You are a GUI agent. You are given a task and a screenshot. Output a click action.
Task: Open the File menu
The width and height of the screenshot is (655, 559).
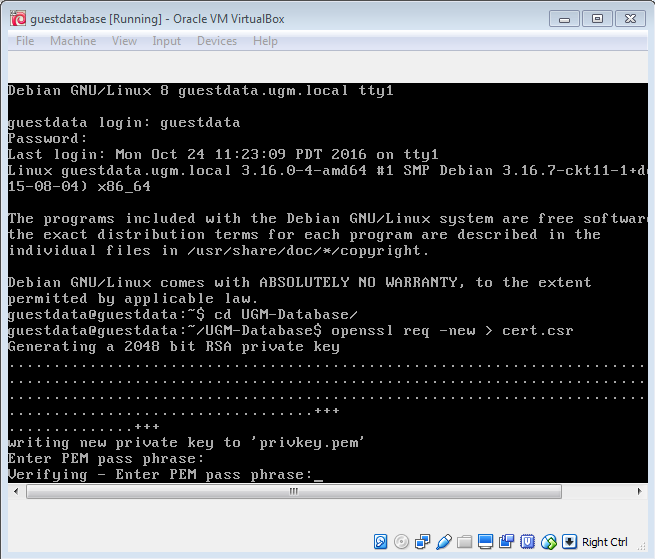[25, 41]
